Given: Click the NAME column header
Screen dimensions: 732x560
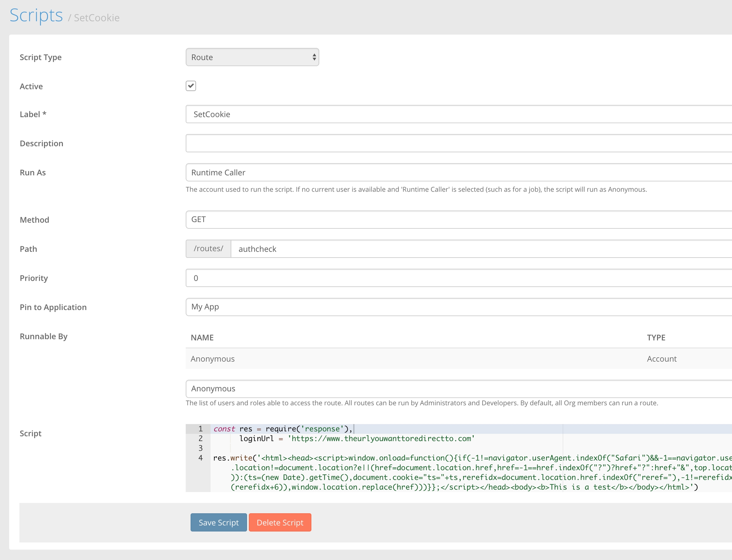Looking at the screenshot, I should [x=202, y=338].
